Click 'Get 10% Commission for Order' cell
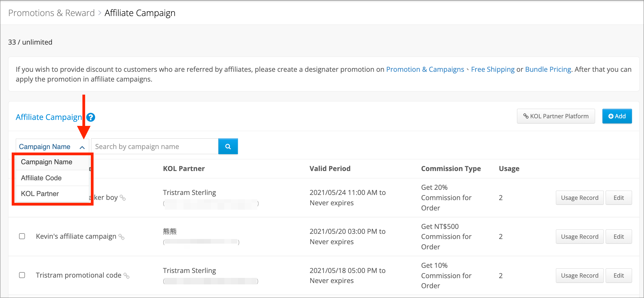Image resolution: width=644 pixels, height=298 pixels. click(x=446, y=275)
